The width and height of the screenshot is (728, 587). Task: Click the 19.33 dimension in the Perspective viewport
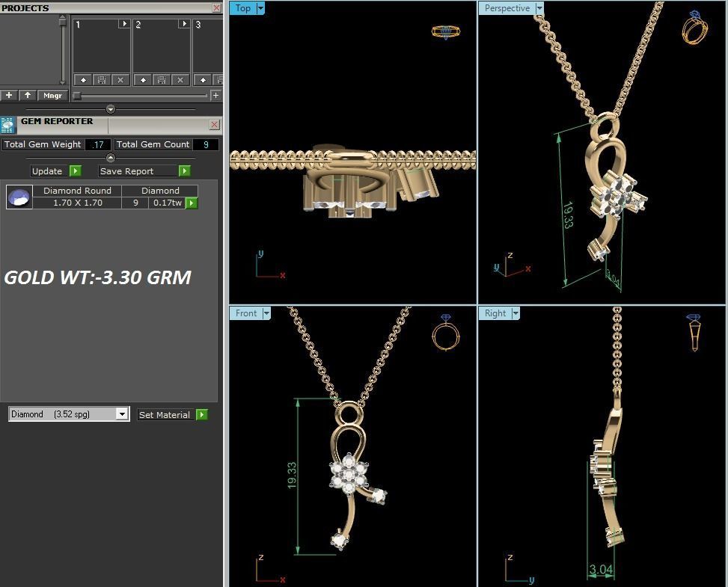(x=568, y=215)
